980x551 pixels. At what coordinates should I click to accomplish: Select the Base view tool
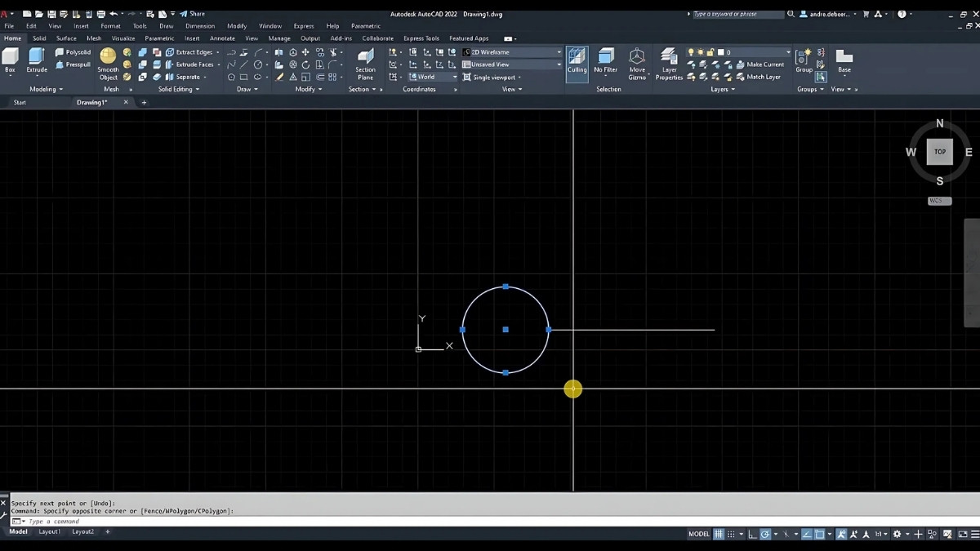844,60
